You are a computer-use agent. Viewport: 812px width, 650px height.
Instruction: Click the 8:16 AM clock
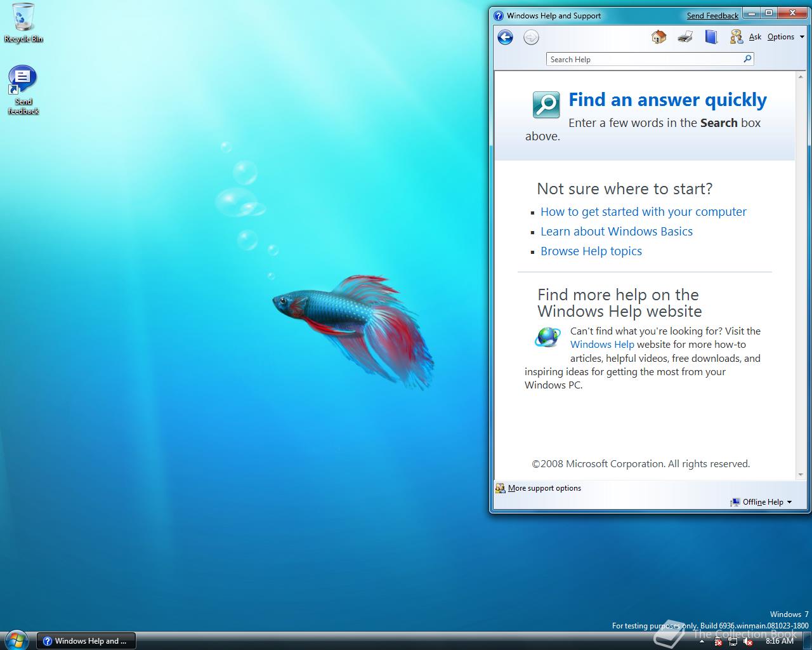point(780,641)
